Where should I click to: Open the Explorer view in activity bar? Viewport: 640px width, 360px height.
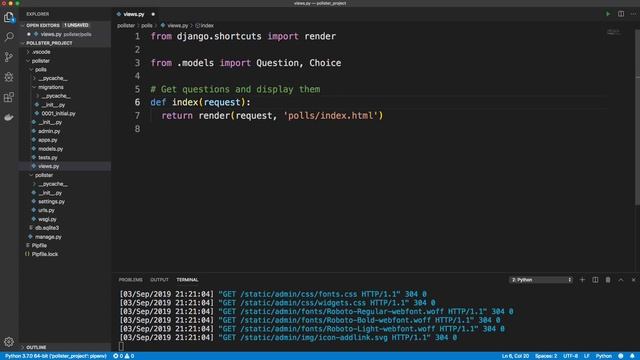(9, 17)
